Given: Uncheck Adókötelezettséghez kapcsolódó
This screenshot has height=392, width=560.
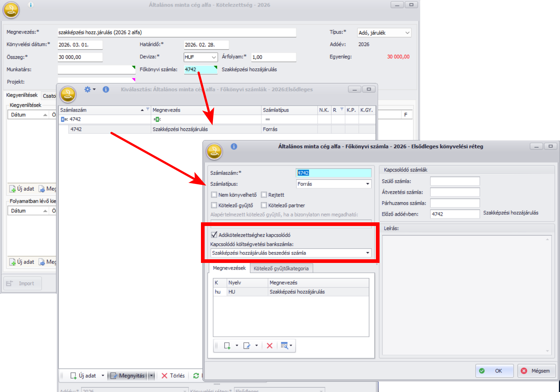Looking at the screenshot, I should 214,235.
